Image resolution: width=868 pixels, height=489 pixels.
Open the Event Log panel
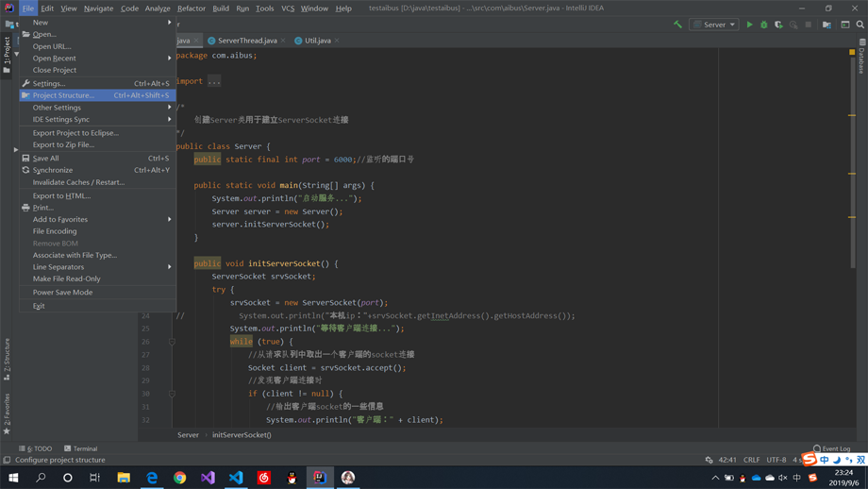tap(831, 448)
